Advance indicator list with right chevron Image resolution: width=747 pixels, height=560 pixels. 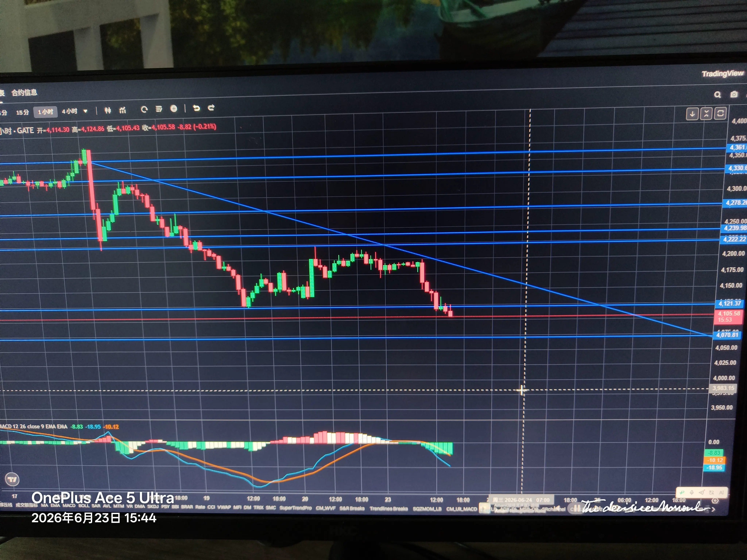pos(714,509)
